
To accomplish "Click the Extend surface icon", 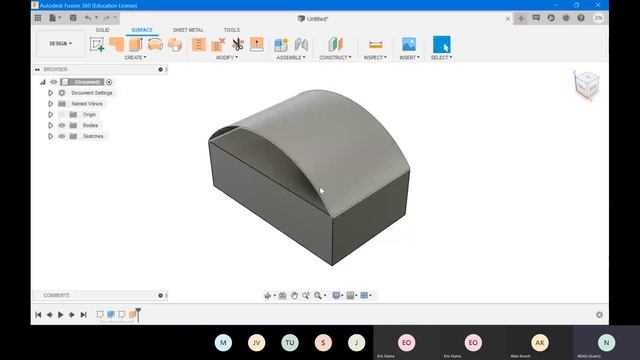I will (257, 44).
